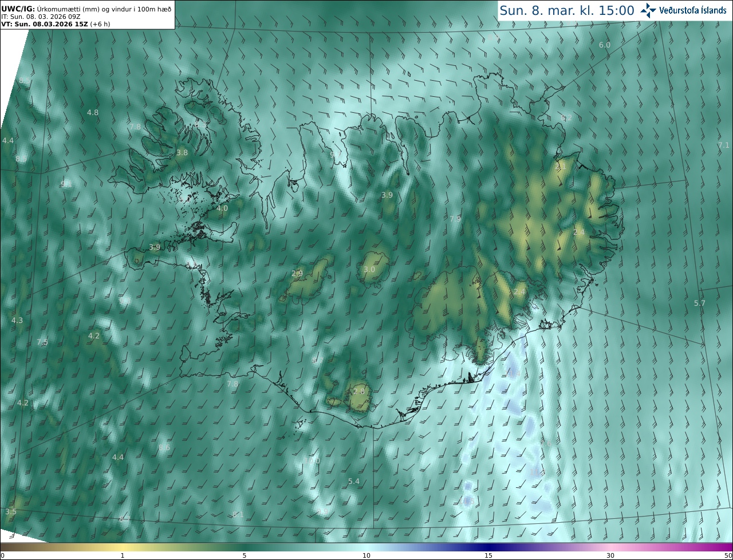Click the 7.5 value label on map
This screenshot has height=560, width=733.
pos(42,342)
